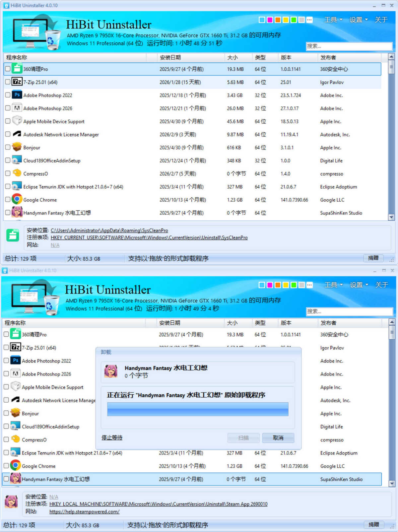The image size is (398, 532).
Task: Check the Eclipse Temurin JDK checkbox in the upper list
Action: [8, 186]
